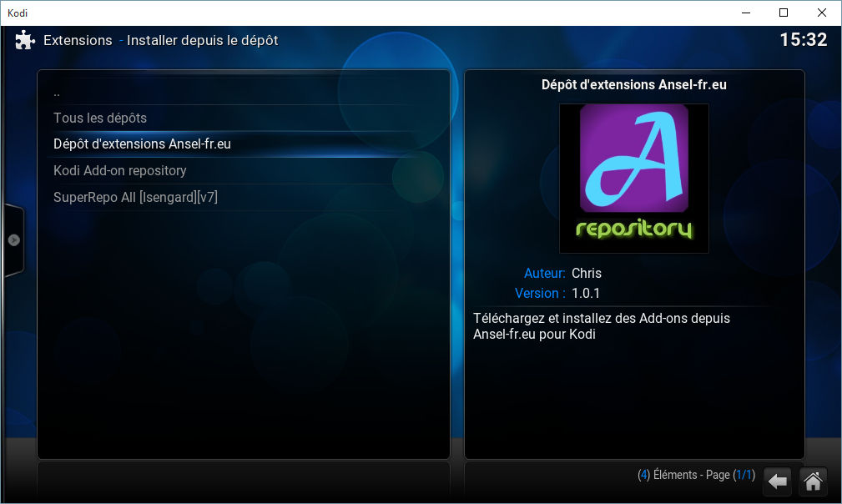Image resolution: width=842 pixels, height=504 pixels.
Task: Click the Kodi window title text
Action: (18, 13)
